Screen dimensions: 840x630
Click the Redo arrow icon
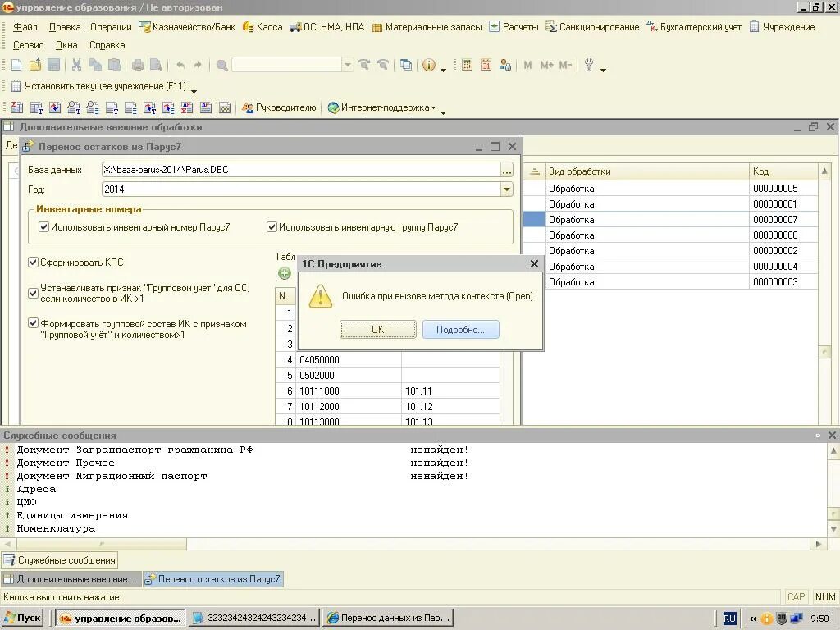tap(198, 65)
